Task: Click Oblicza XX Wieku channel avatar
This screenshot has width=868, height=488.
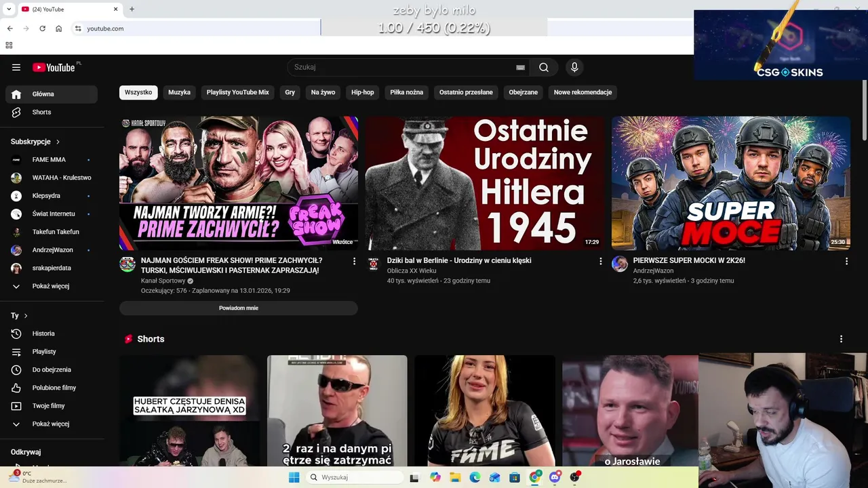Action: pos(374,264)
